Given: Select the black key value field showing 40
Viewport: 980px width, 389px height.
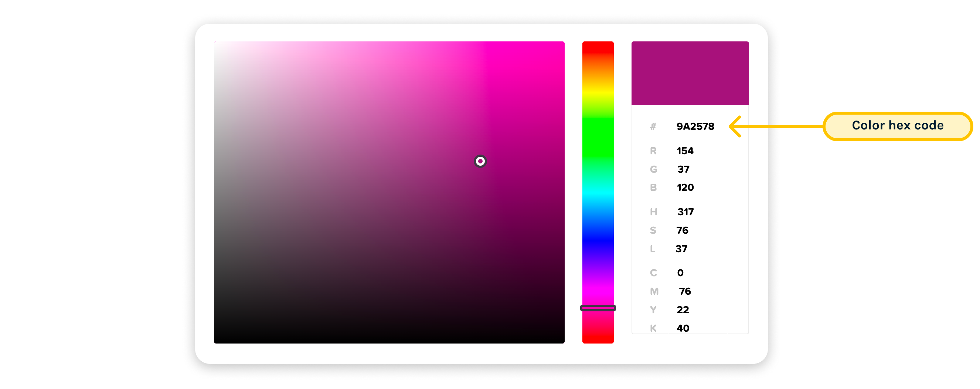Looking at the screenshot, I should pyautogui.click(x=683, y=328).
